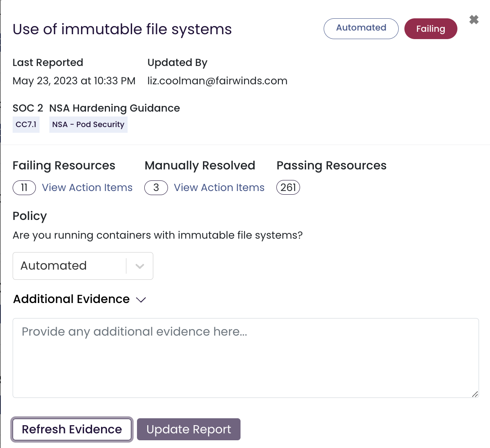View Action Items for Manually Resolved
This screenshot has width=490, height=448.
coord(219,187)
